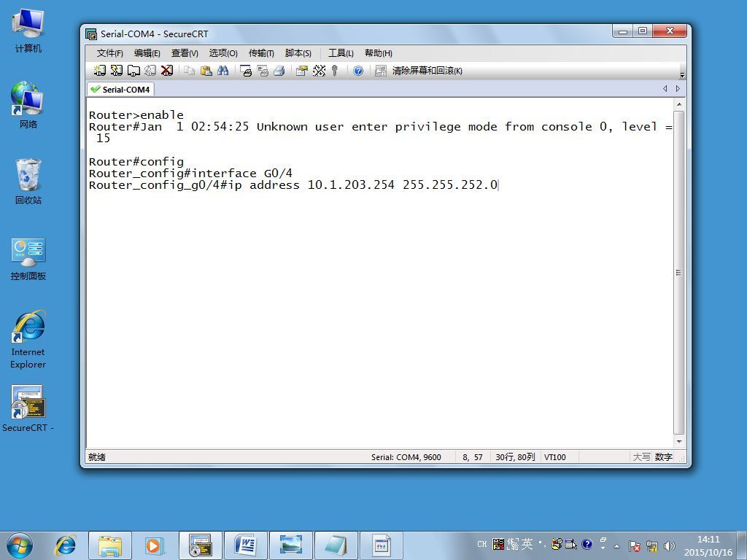Open SecureCRT desktop shortcut
The height and width of the screenshot is (560, 747).
tap(28, 408)
